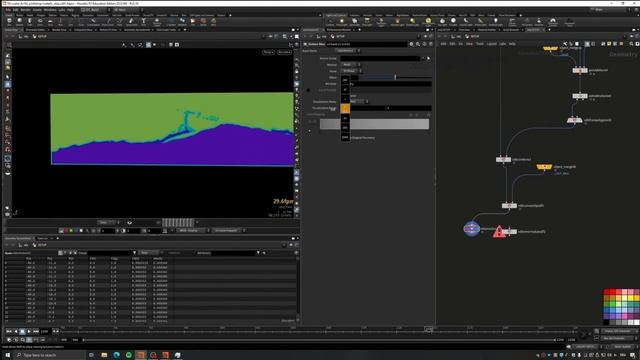Step back one frame in the playbar
This screenshot has height=360, width=640.
(16, 331)
